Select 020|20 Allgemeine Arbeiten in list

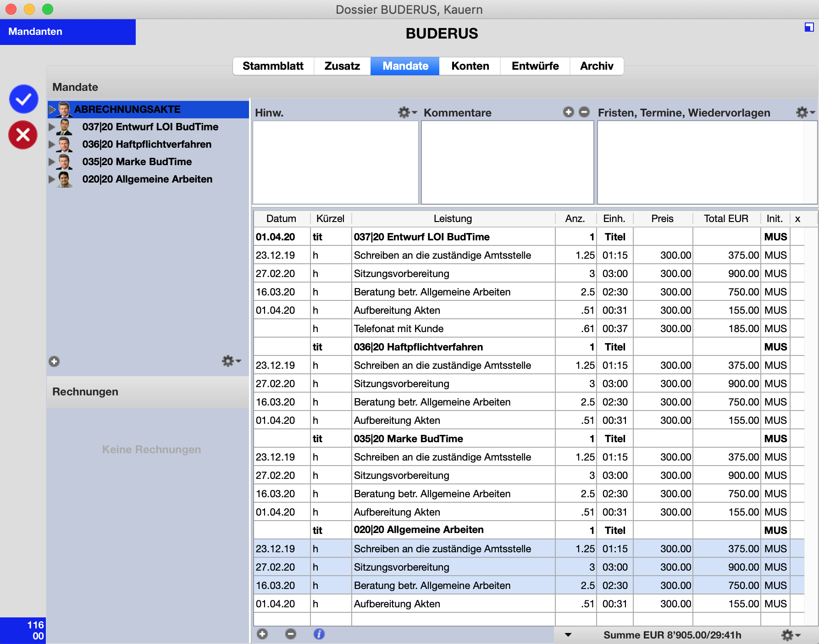coord(148,179)
